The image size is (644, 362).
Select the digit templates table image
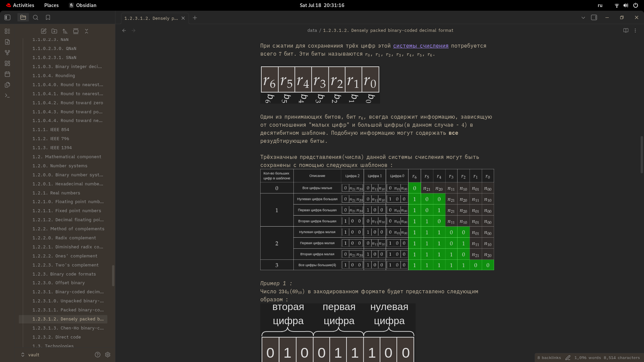tap(377, 220)
